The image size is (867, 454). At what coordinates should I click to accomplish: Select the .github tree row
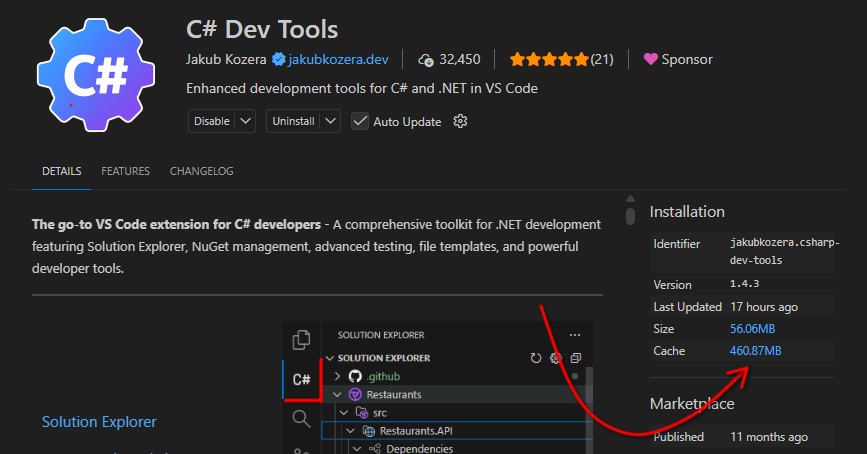click(x=457, y=377)
